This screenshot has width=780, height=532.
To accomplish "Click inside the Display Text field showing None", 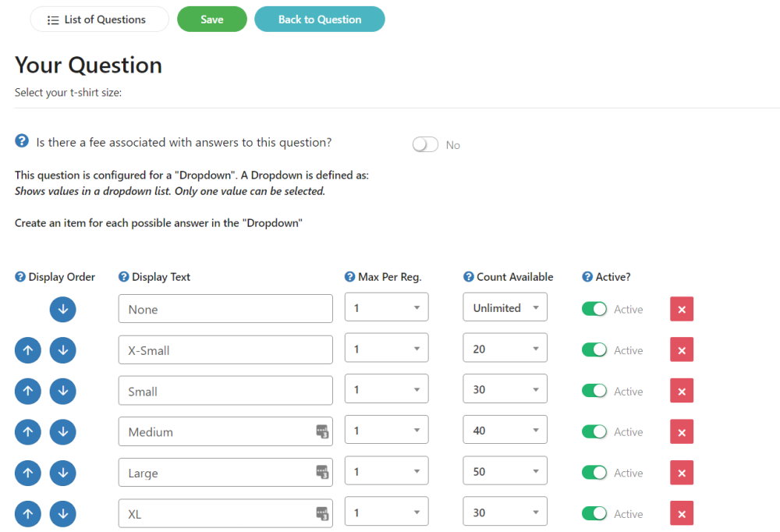I will (x=225, y=308).
